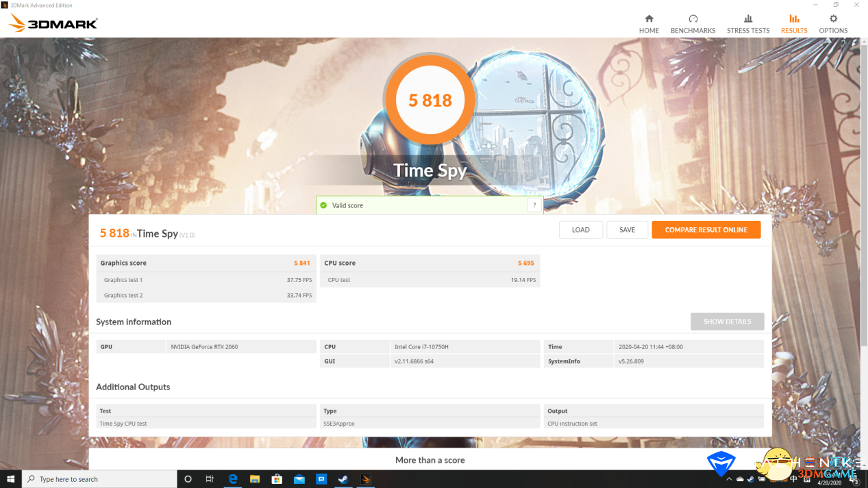Click COMPARE RESULT ONLINE

tap(706, 230)
